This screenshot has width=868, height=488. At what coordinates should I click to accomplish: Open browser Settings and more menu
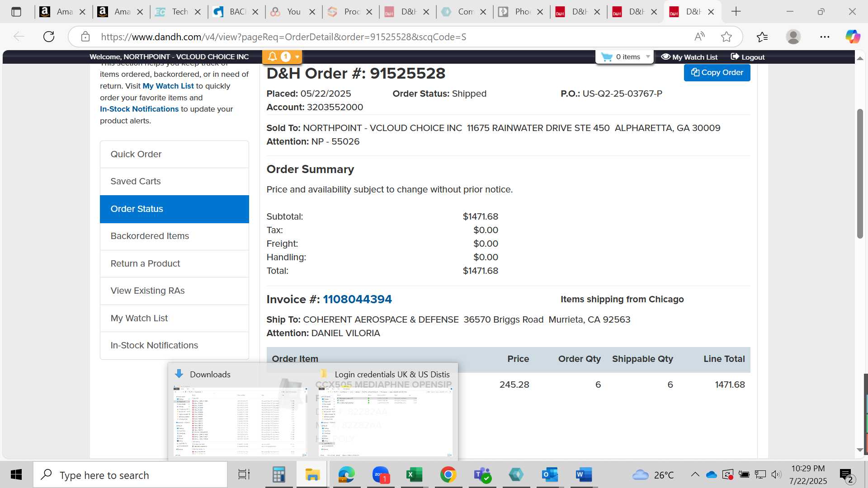click(x=825, y=37)
